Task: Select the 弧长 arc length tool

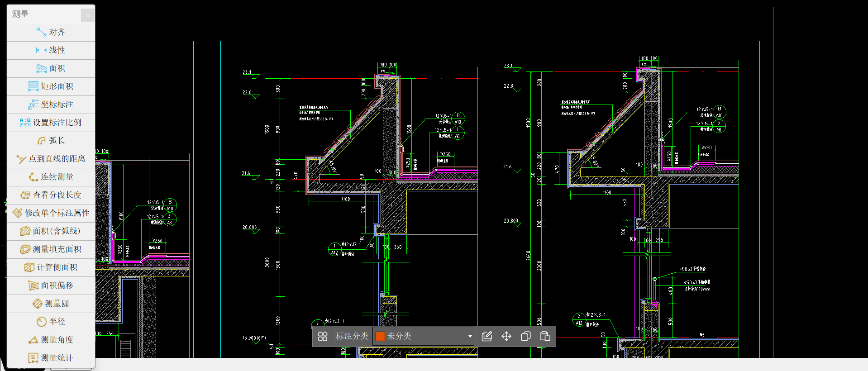Action: (51, 141)
